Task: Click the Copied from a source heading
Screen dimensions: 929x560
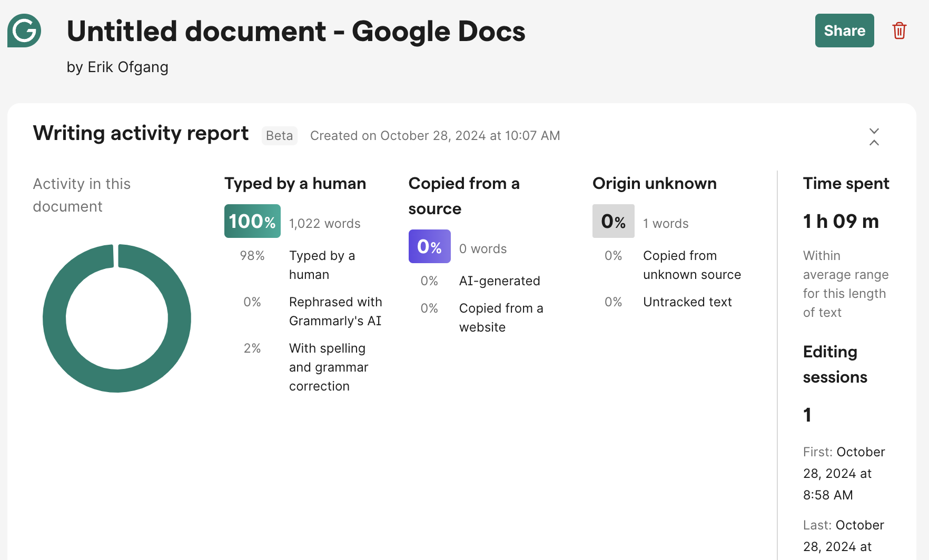Action: [x=464, y=196]
